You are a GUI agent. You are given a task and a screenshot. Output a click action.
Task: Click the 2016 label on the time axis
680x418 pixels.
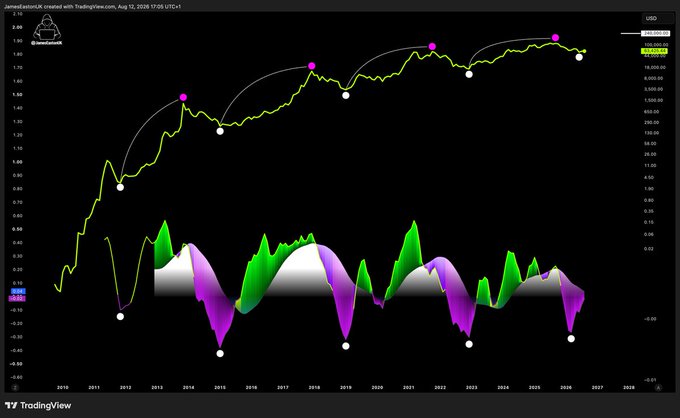(x=251, y=388)
